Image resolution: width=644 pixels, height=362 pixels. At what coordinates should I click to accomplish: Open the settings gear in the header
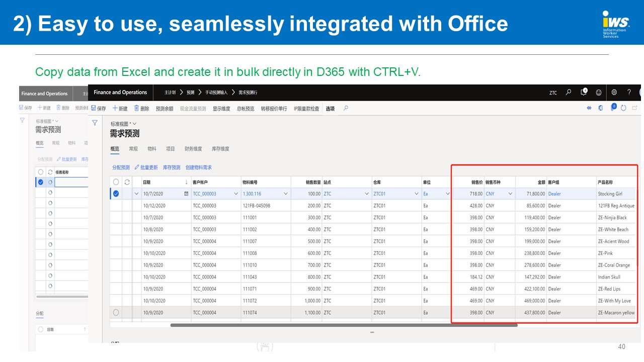pos(614,93)
